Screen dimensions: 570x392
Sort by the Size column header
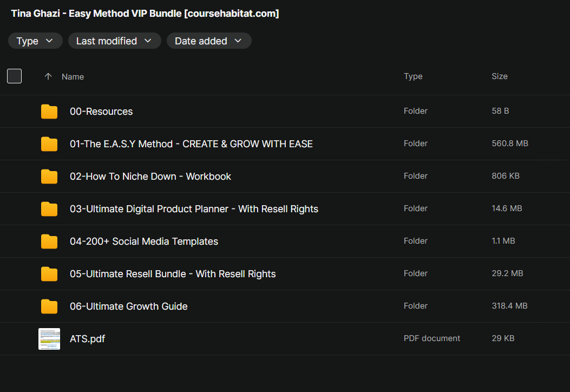[x=499, y=76]
